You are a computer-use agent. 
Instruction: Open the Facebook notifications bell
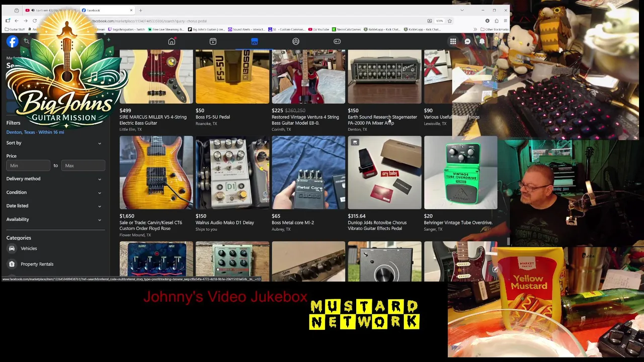point(481,42)
